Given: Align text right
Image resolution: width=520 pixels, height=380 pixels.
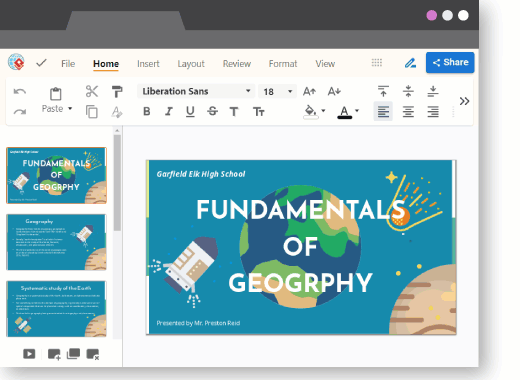Looking at the screenshot, I should tap(433, 112).
